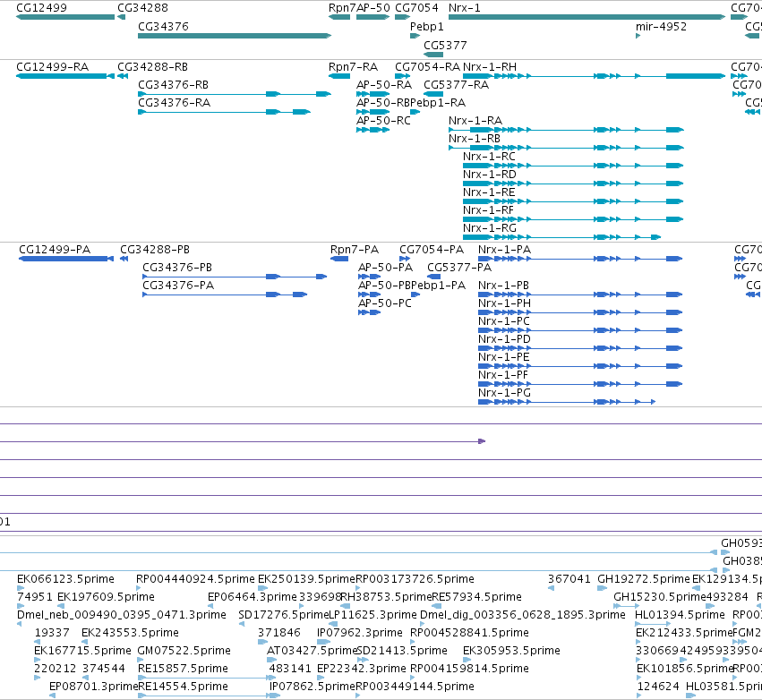Image resolution: width=762 pixels, height=700 pixels.
Task: Click the CG34376-PB protein label
Action: (177, 267)
